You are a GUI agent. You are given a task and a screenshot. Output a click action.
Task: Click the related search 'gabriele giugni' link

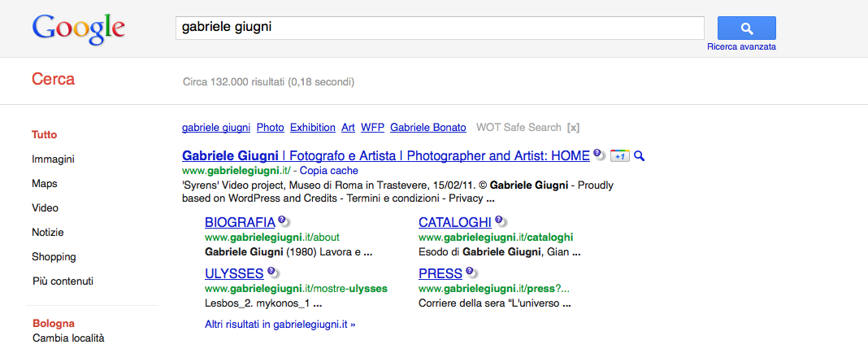216,128
